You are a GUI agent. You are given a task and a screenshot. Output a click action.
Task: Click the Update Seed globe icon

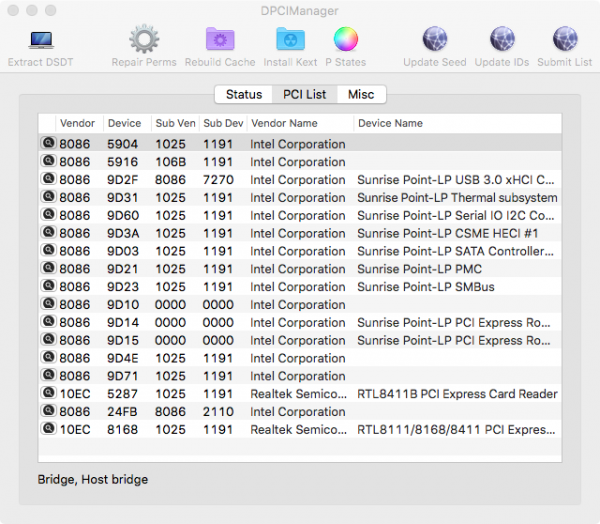click(x=434, y=40)
